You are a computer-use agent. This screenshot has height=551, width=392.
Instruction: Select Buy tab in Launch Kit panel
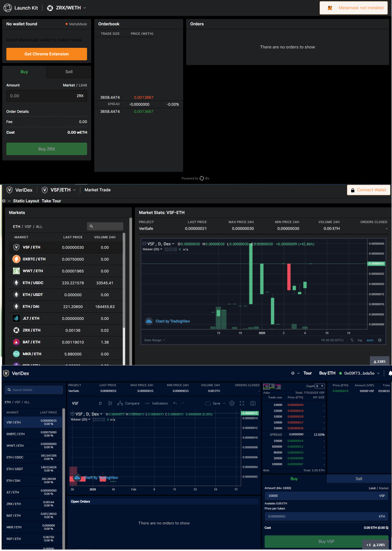pyautogui.click(x=24, y=72)
